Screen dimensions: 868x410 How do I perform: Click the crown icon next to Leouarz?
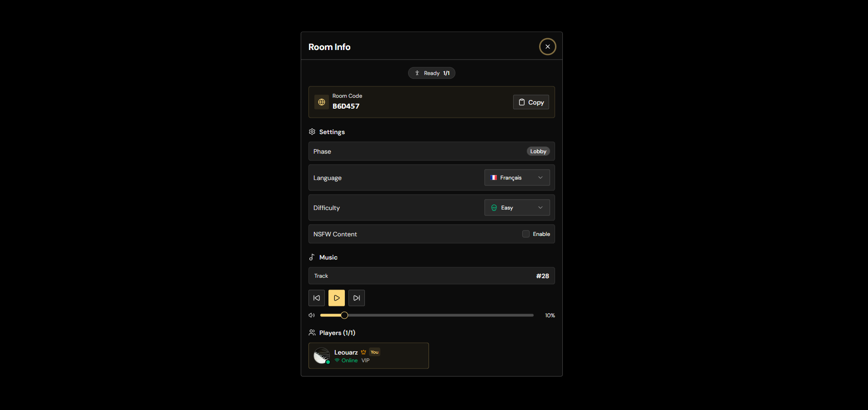point(364,352)
